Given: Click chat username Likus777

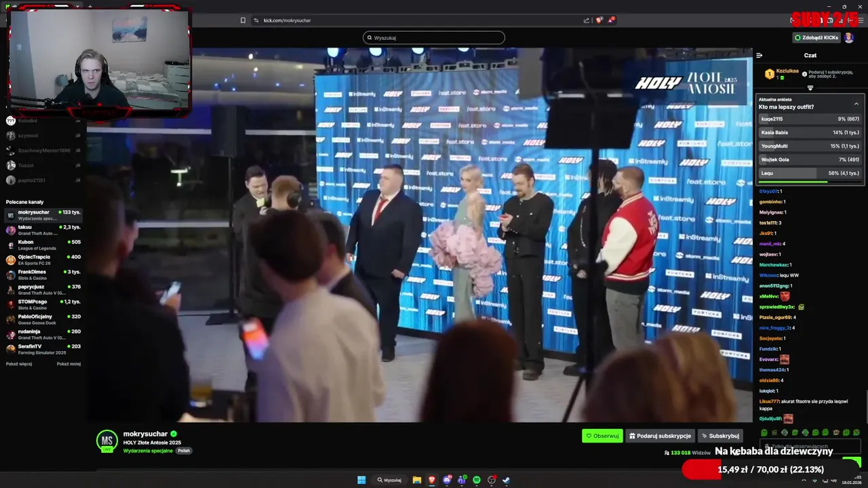Looking at the screenshot, I should [x=769, y=402].
